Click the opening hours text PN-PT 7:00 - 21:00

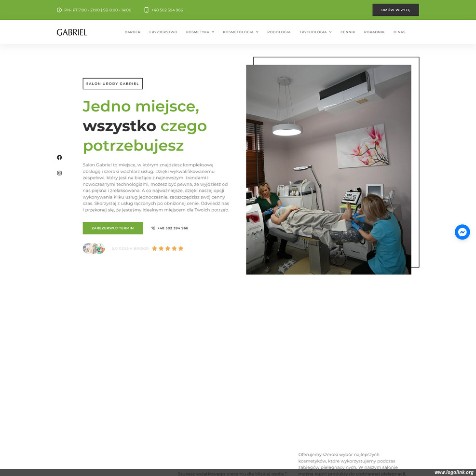coord(98,10)
